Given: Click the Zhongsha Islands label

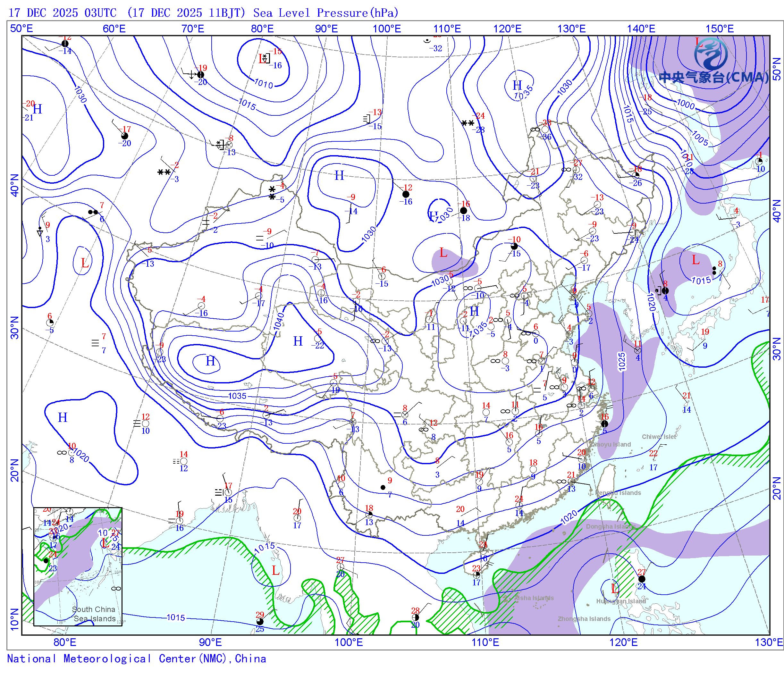Looking at the screenshot, I should coord(584,618).
